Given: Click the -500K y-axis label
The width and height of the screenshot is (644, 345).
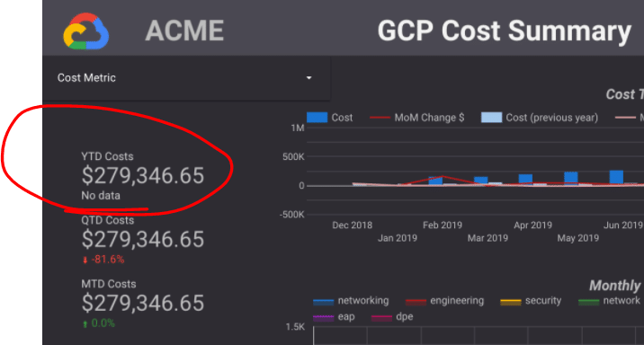Looking at the screenshot, I should (x=291, y=215).
